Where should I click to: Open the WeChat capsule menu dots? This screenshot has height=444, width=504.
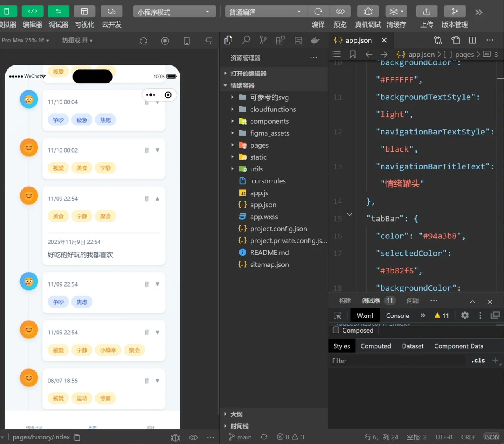coord(151,95)
